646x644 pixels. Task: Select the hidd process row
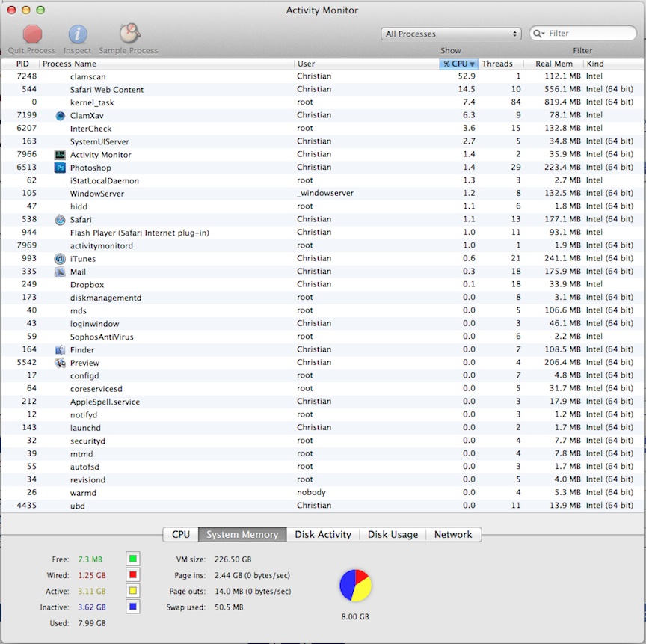322,206
